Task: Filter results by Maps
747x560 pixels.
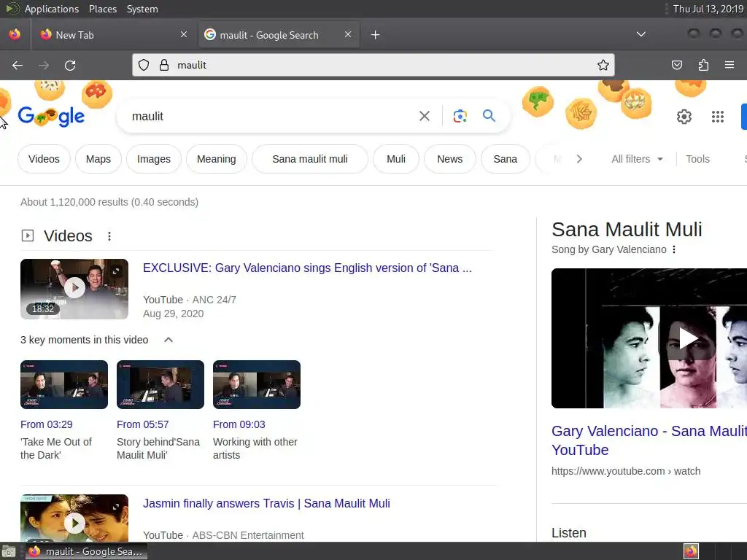Action: [98, 159]
